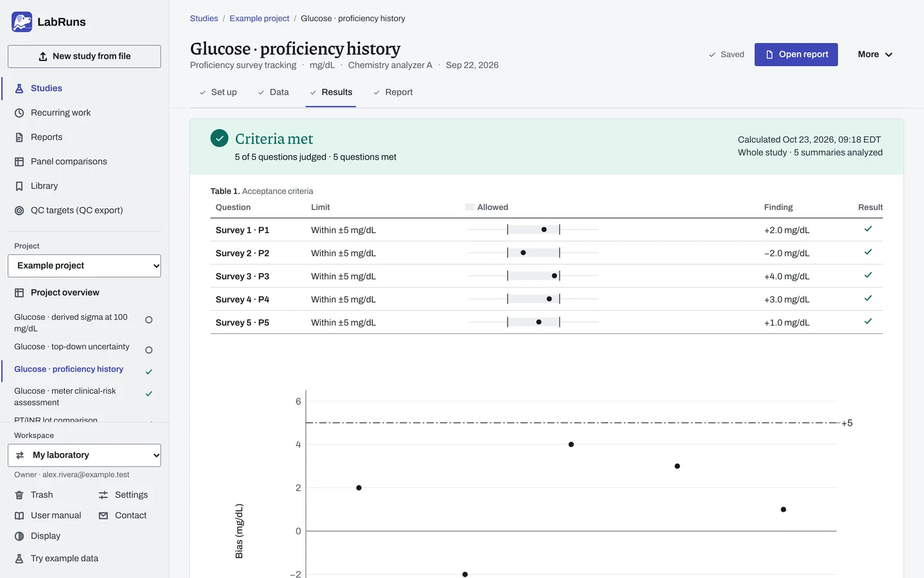Click check mark beside meter clinical-risk assessment

[149, 394]
